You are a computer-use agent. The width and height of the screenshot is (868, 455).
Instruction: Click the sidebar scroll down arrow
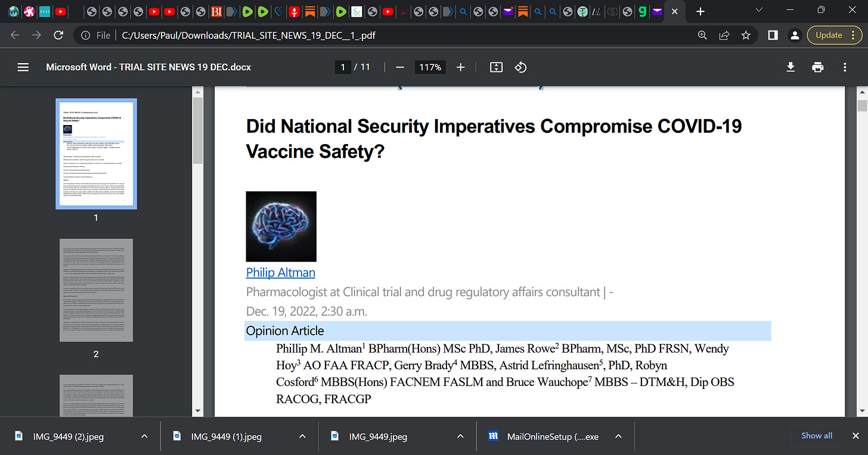click(198, 412)
